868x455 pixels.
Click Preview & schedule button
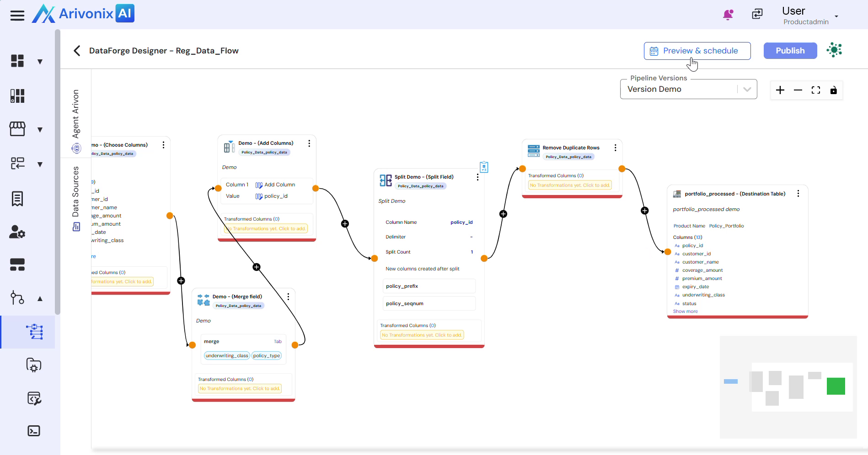click(x=697, y=51)
